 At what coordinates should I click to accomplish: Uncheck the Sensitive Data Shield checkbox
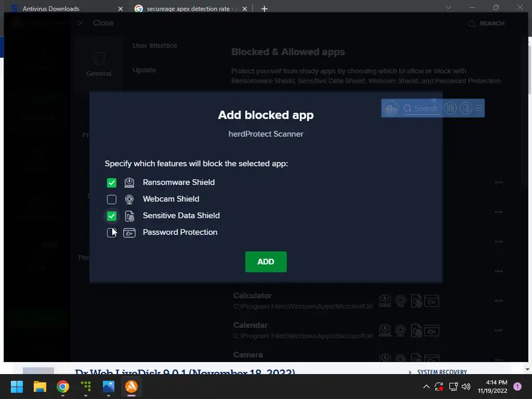[112, 216]
